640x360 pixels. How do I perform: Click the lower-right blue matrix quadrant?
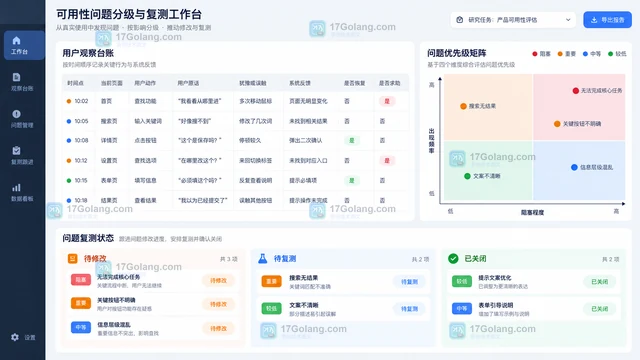(579, 171)
